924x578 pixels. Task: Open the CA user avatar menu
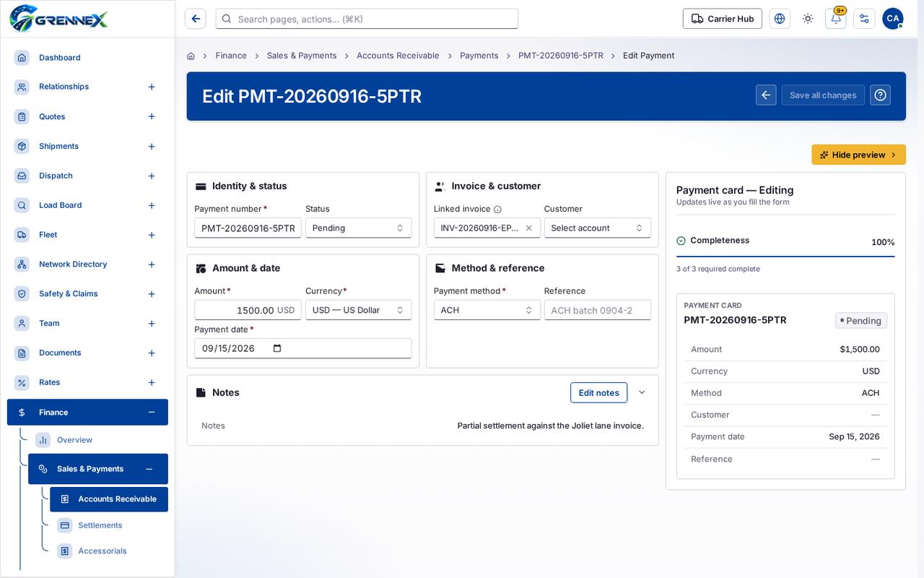click(893, 19)
